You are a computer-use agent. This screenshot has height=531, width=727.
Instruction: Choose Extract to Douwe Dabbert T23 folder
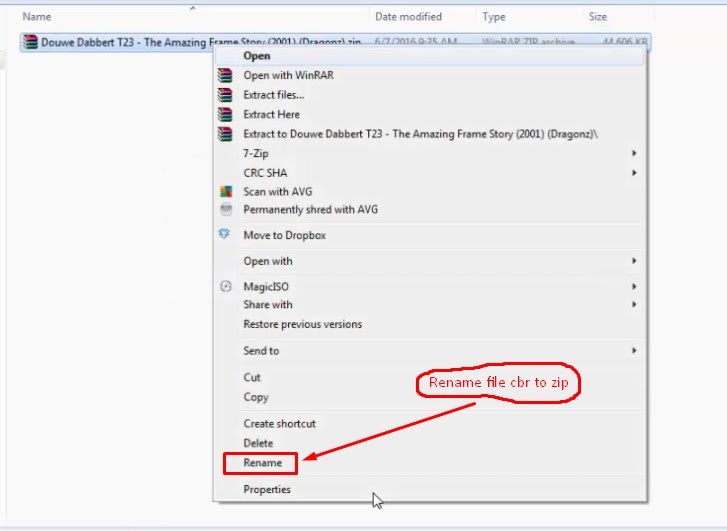pyautogui.click(x=430, y=134)
